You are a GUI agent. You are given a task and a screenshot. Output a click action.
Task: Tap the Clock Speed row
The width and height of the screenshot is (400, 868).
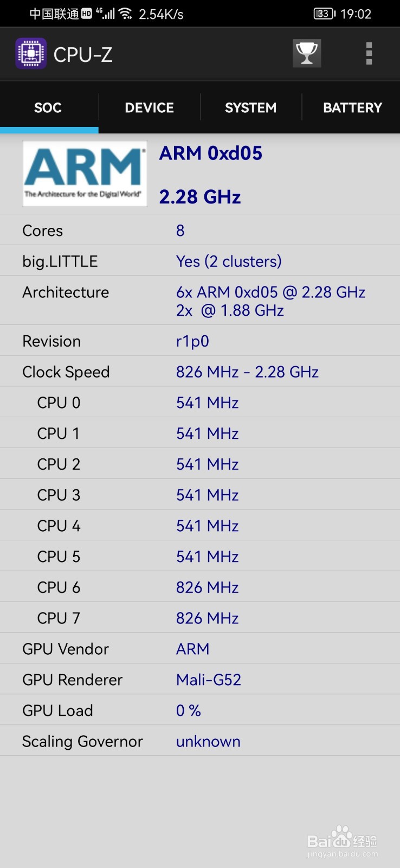click(x=200, y=372)
